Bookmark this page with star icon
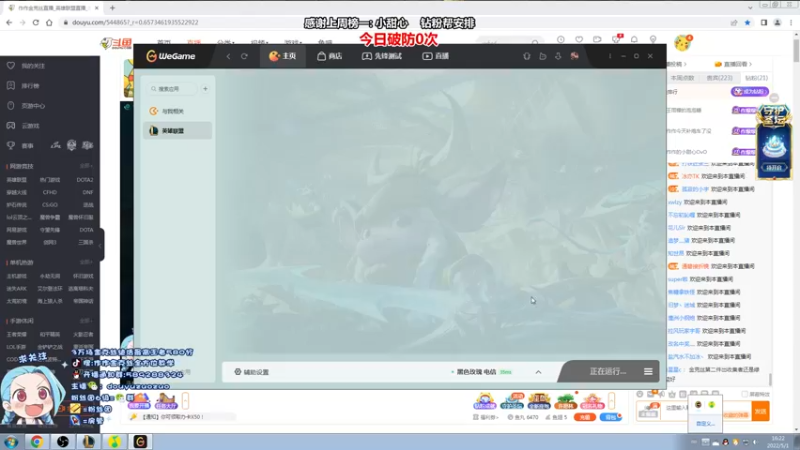This screenshot has height=450, width=800. click(747, 22)
